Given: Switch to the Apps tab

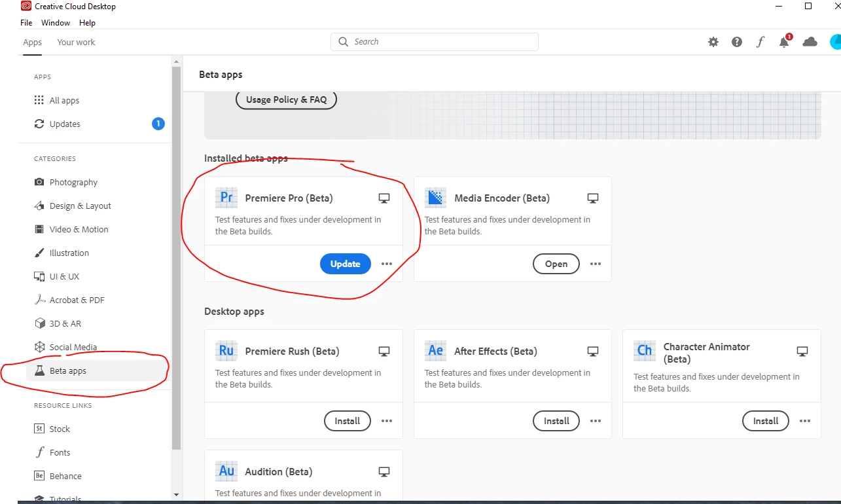Looking at the screenshot, I should pos(32,43).
